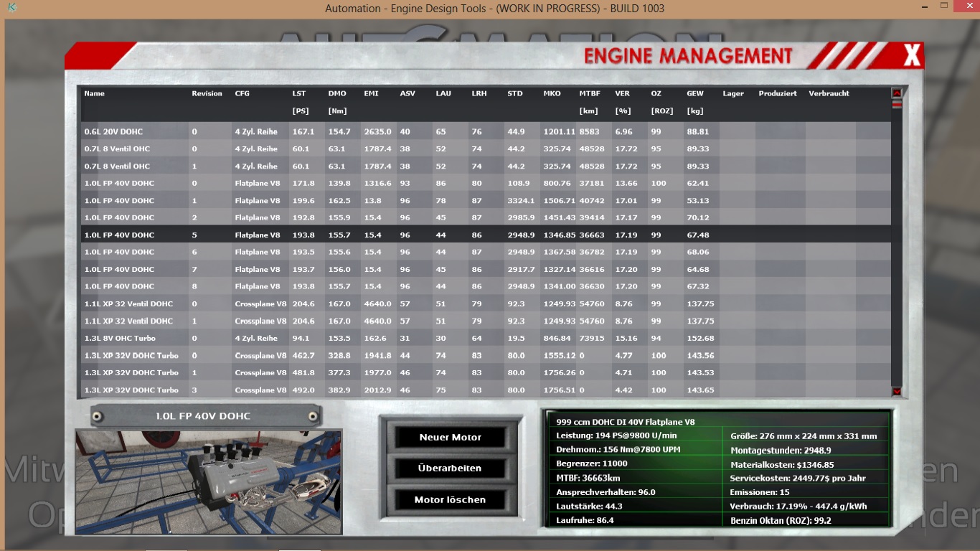Viewport: 980px width, 551px height.
Task: Select 1.3L XP 32V DOHC Turbo revision 3
Action: 486,390
